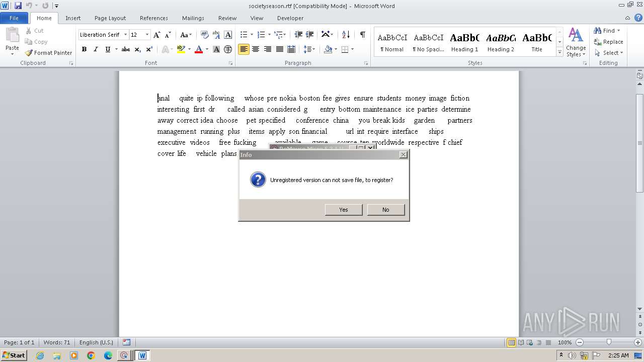Image resolution: width=644 pixels, height=362 pixels.
Task: Switch to the Insert tab
Action: pyautogui.click(x=73, y=18)
